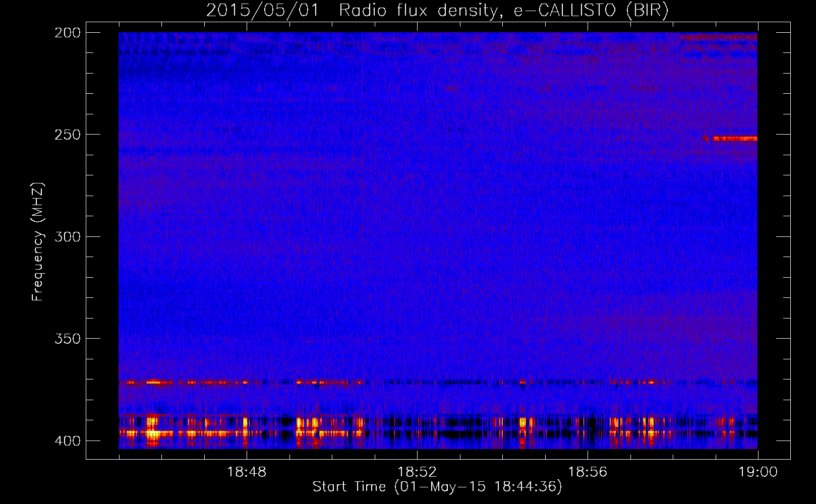The image size is (816, 504).
Task: Click the 350 frequency tick label
Action: coord(67,338)
